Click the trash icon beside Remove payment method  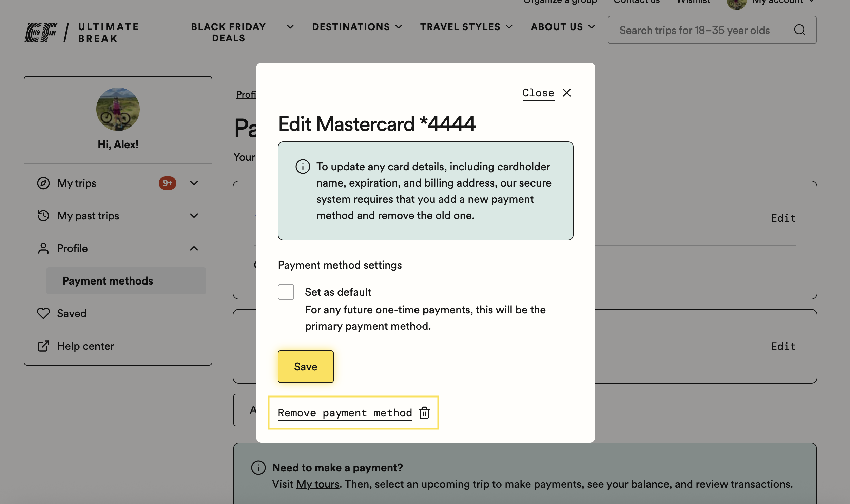pyautogui.click(x=424, y=413)
